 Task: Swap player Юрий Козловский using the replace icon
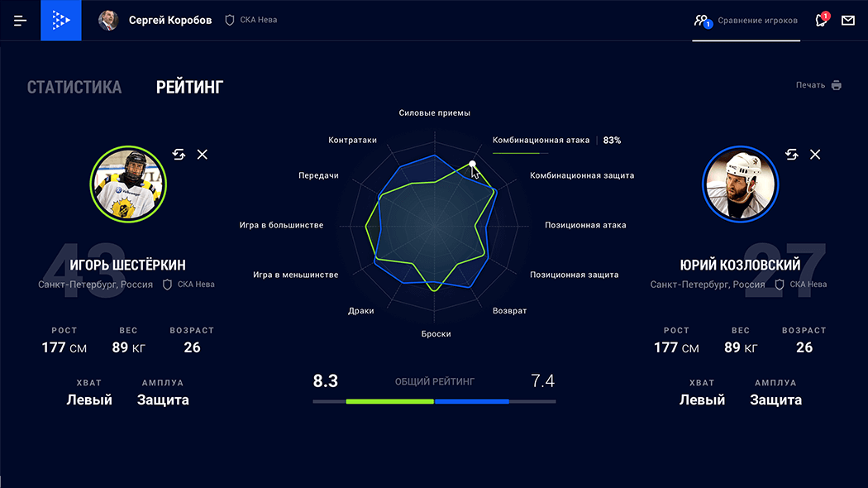pos(791,155)
